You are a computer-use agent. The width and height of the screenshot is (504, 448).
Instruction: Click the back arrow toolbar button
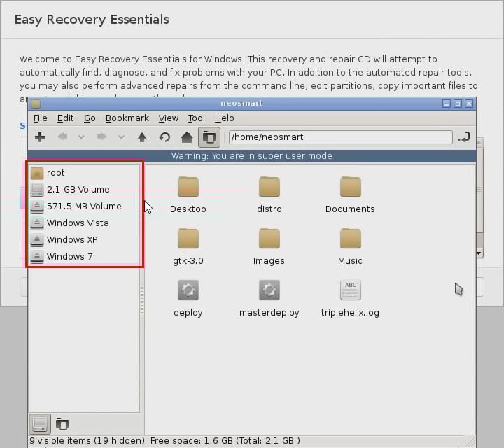(62, 137)
